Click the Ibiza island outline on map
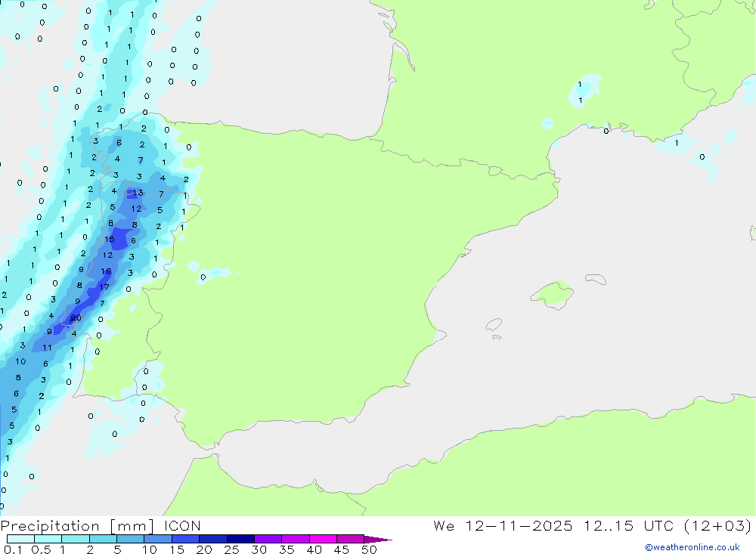 (494, 324)
